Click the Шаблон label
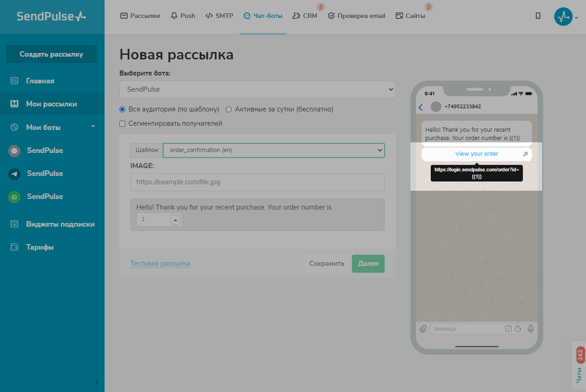The image size is (586, 392). point(147,150)
